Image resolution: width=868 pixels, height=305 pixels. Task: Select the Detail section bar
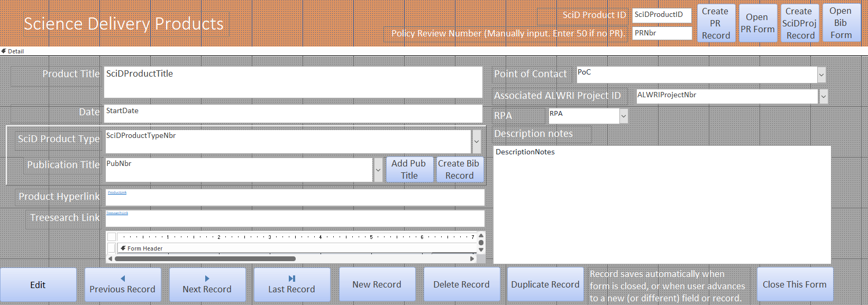pyautogui.click(x=434, y=51)
